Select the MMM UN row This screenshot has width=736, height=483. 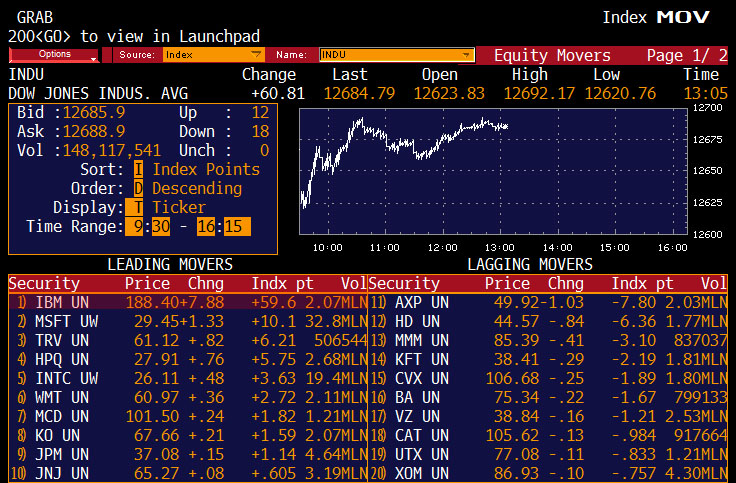548,340
